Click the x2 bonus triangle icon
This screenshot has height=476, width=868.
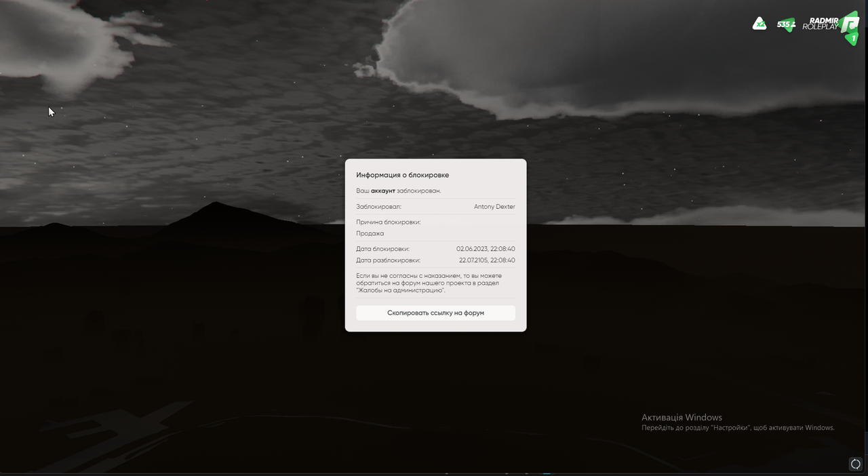[759, 24]
